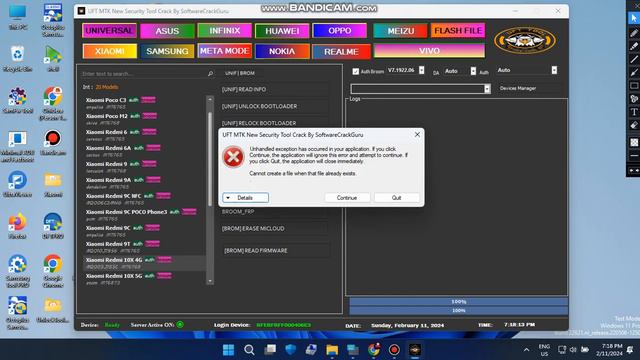The image size is (640, 360).
Task: Switch to the MEIZU brand tab
Action: click(400, 31)
